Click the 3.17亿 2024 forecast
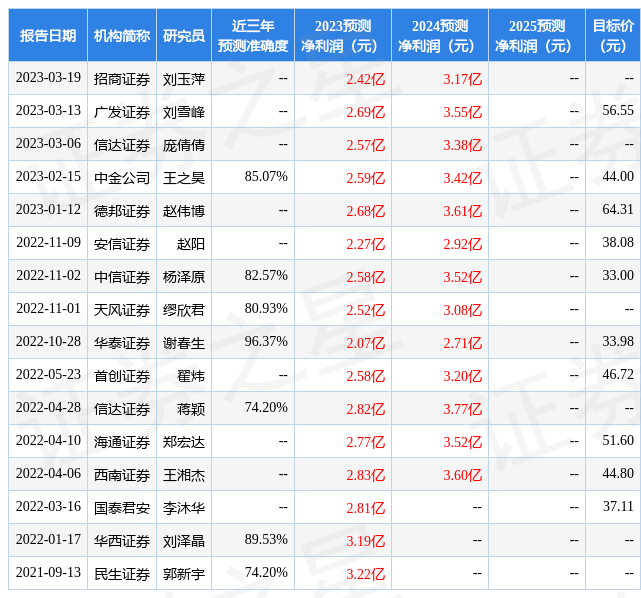Viewport: 641px width, 598px height. [x=462, y=79]
